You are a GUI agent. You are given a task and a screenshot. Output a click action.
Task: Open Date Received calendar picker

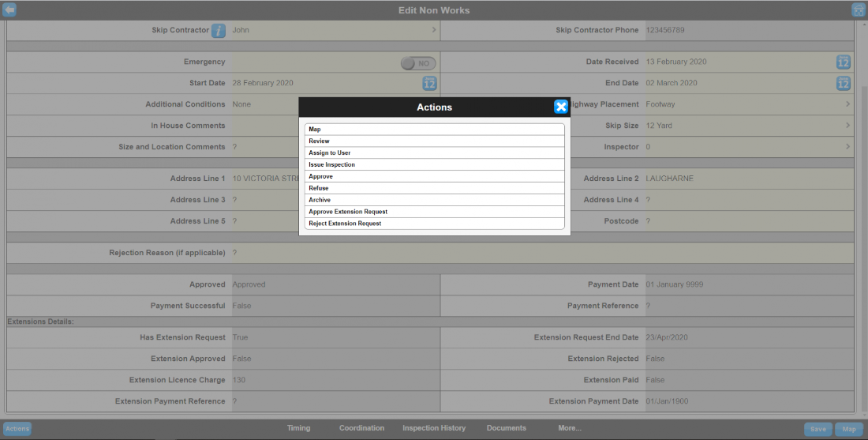843,62
